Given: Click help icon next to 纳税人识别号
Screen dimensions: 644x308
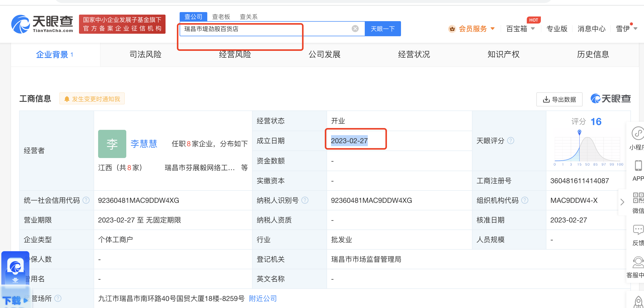Looking at the screenshot, I should tap(305, 200).
